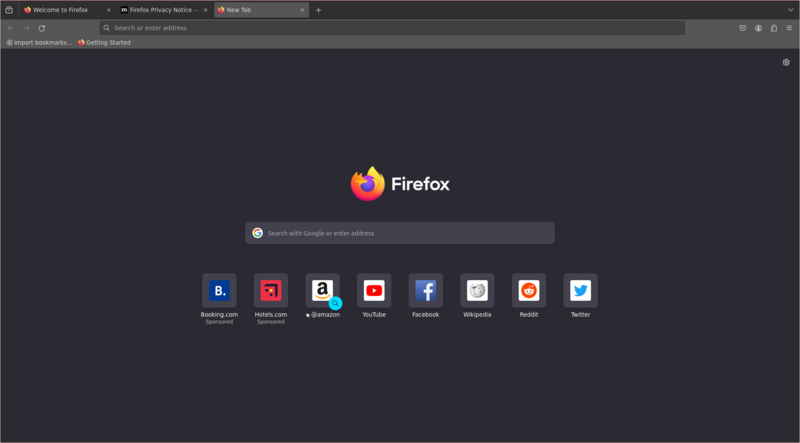Reload the current page

point(42,28)
